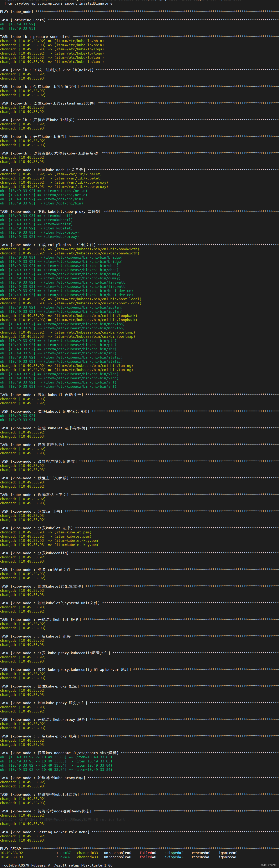Click TASK 轮询等待node达到Ready状态 header
This screenshot has width=279, height=868.
(139, 811)
